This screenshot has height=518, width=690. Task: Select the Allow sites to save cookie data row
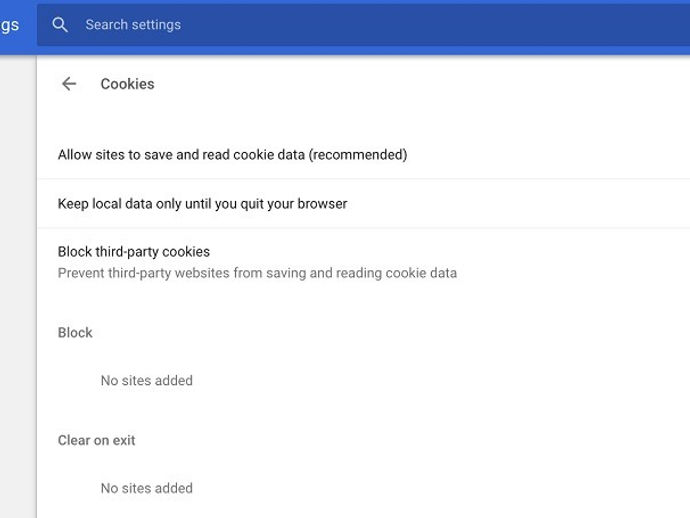[x=363, y=154]
